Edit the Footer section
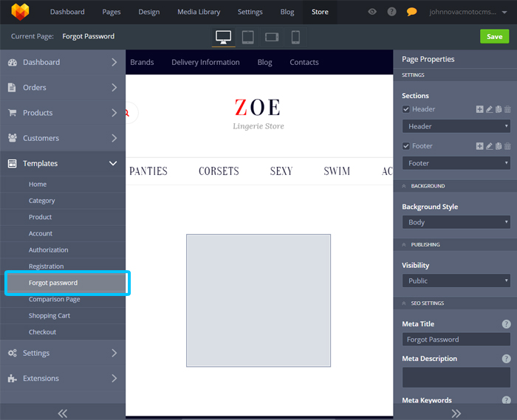 [x=489, y=146]
